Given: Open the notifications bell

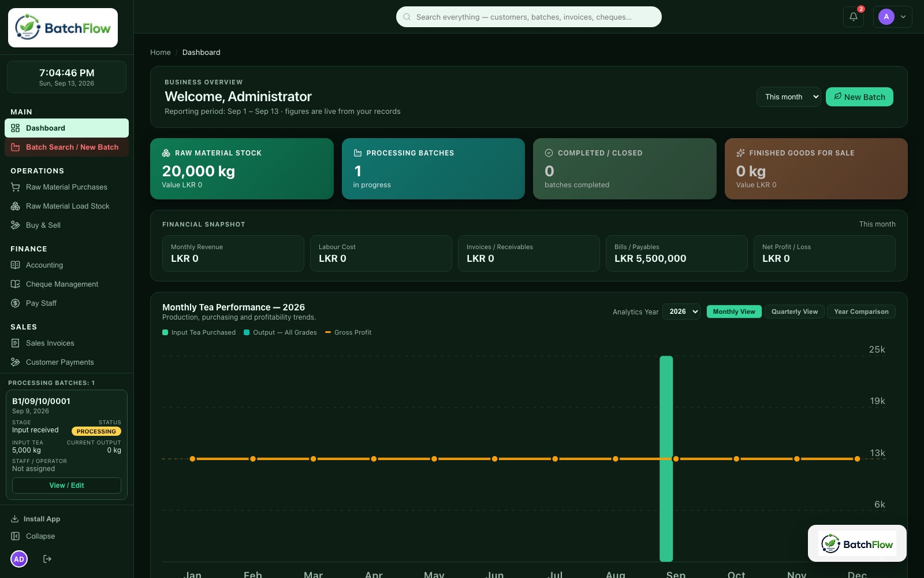Looking at the screenshot, I should point(854,17).
